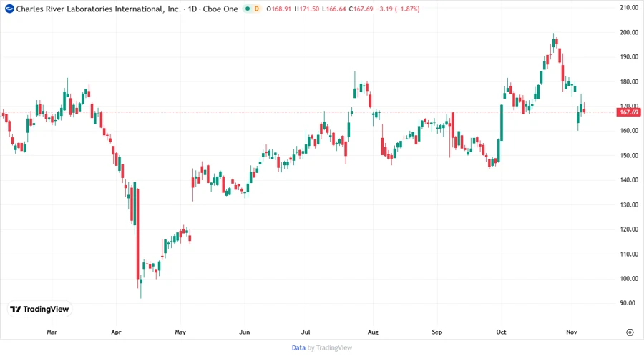
Task: Click the Jun label on time axis
Action: tap(245, 332)
